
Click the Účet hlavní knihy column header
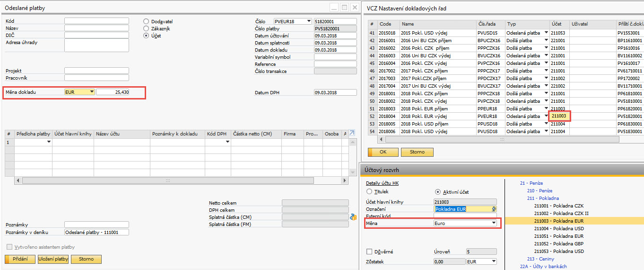pos(73,134)
